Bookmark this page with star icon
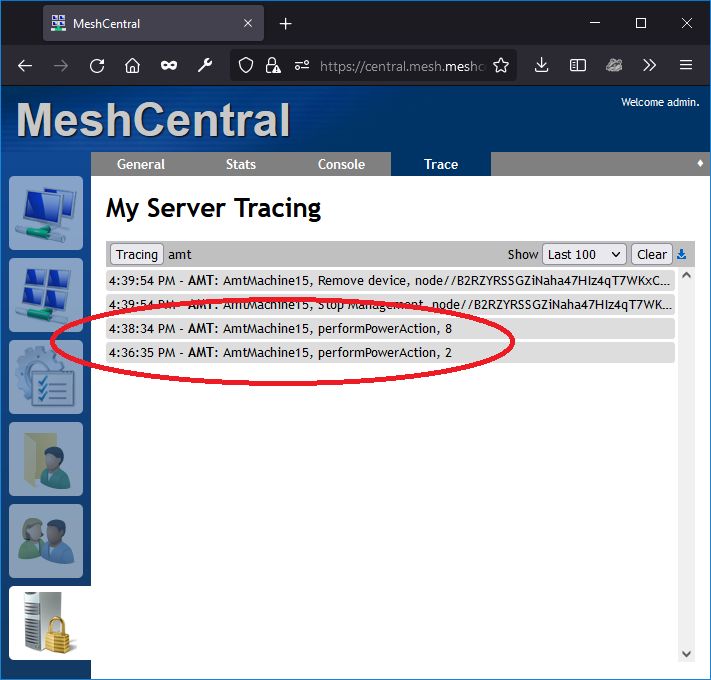This screenshot has height=680, width=711. [501, 65]
